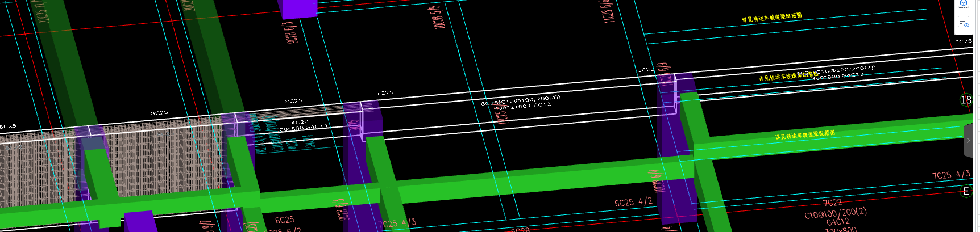Select the red 7C22 rebar label
980x232 pixels.
[832, 203]
